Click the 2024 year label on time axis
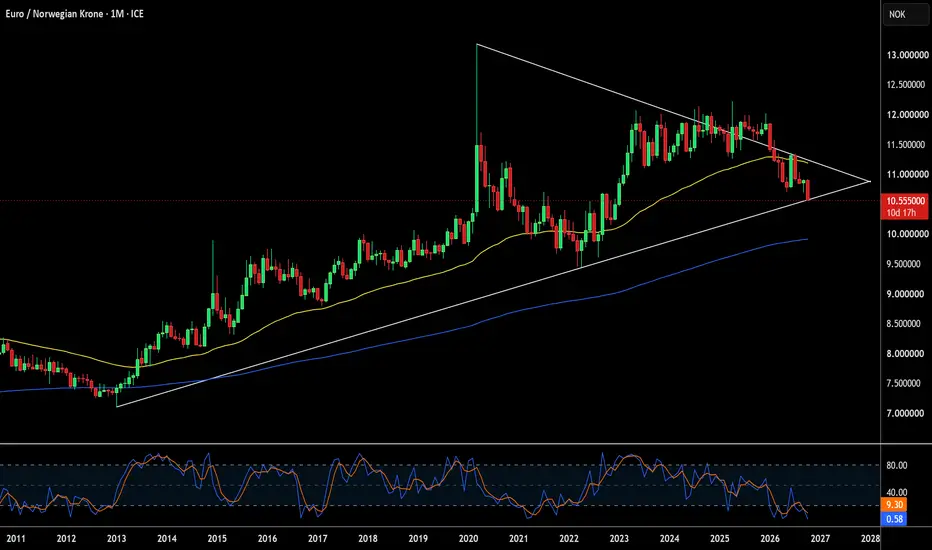 pyautogui.click(x=669, y=539)
